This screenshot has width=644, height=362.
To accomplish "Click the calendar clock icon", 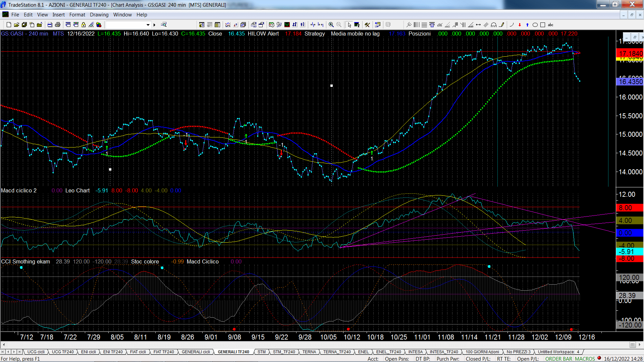I will 272,25.
